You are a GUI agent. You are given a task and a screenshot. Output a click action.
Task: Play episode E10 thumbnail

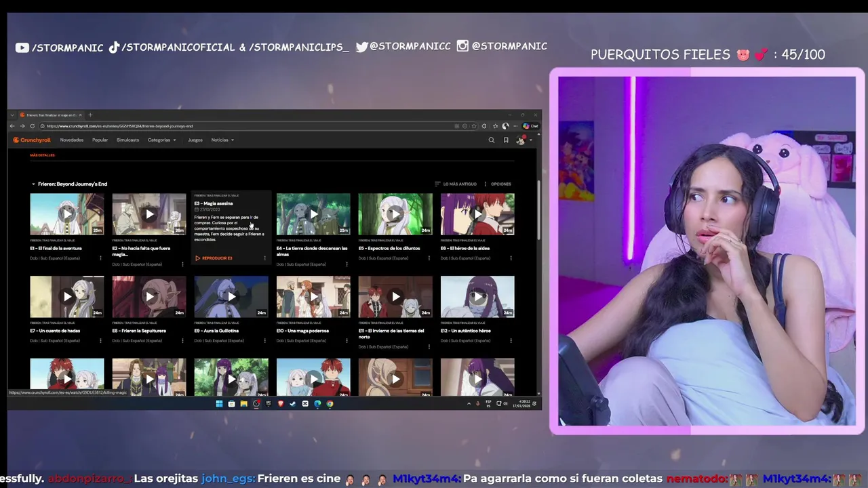(x=313, y=296)
